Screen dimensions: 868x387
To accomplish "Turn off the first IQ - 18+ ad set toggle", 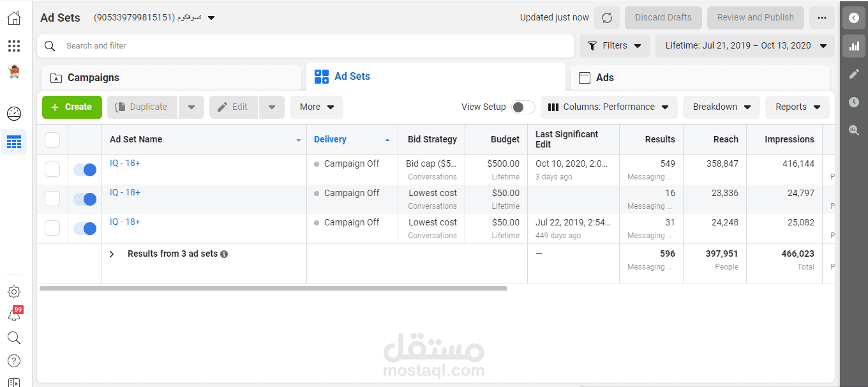I will pyautogui.click(x=85, y=170).
